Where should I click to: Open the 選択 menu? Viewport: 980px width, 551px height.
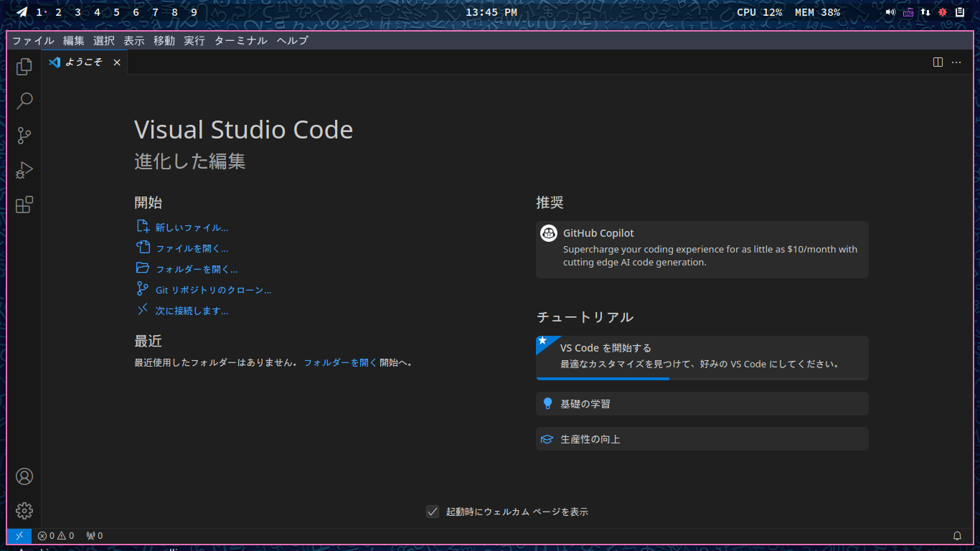[103, 41]
